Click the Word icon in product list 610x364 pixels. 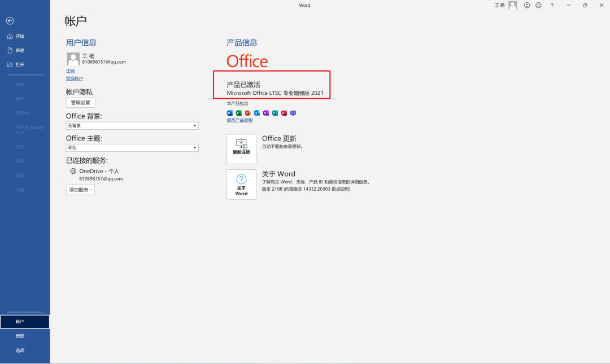[229, 113]
